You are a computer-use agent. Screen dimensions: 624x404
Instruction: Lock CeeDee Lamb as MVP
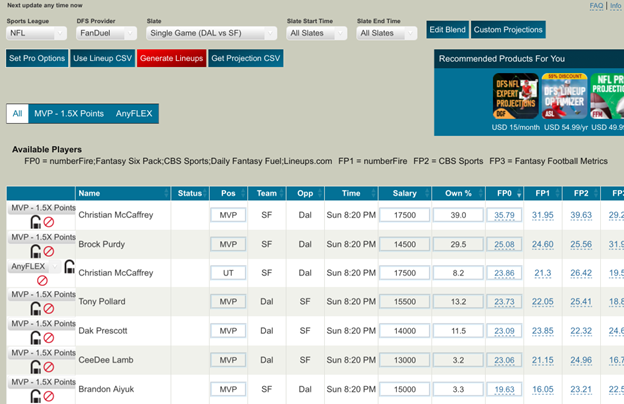coord(35,367)
